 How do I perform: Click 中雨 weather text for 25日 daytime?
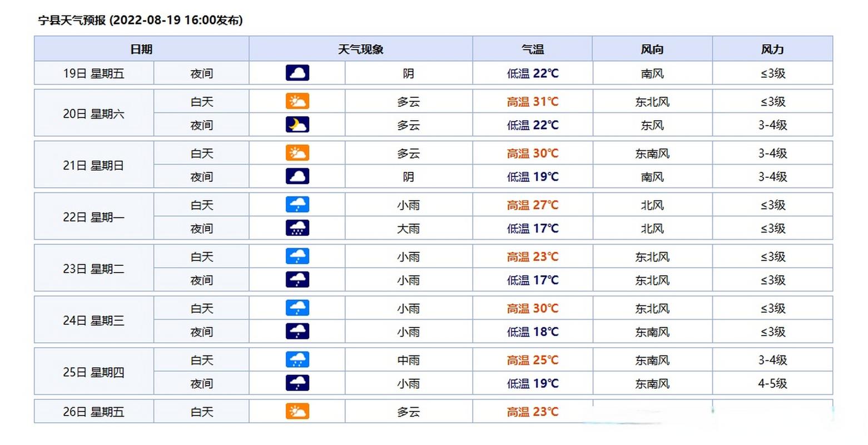point(409,360)
